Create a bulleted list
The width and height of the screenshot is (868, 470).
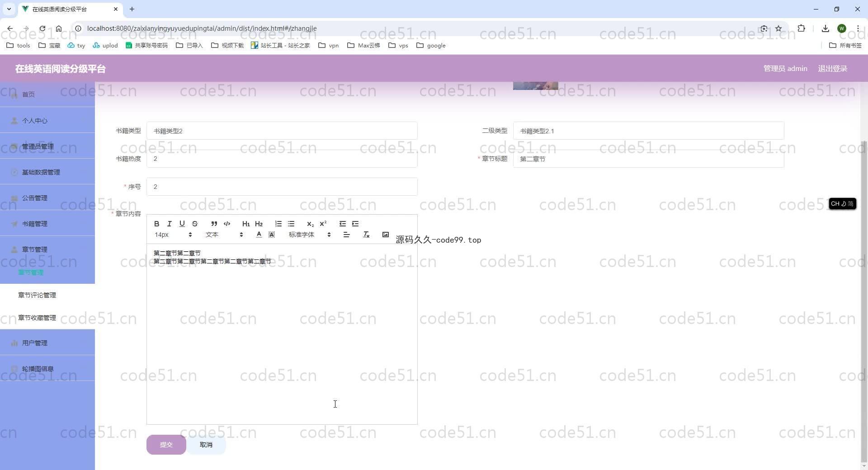pyautogui.click(x=291, y=224)
